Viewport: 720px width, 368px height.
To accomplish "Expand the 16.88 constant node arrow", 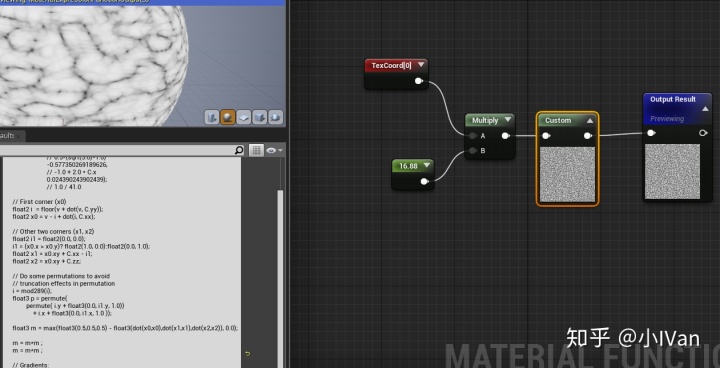I will [427, 165].
